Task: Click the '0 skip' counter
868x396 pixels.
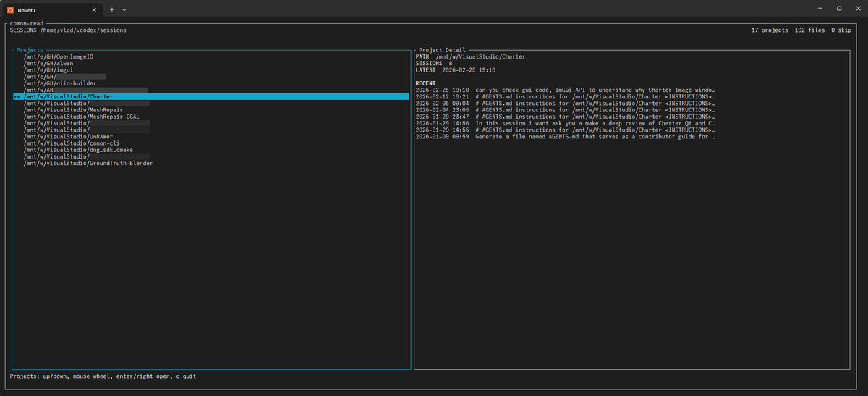Action: pyautogui.click(x=841, y=30)
